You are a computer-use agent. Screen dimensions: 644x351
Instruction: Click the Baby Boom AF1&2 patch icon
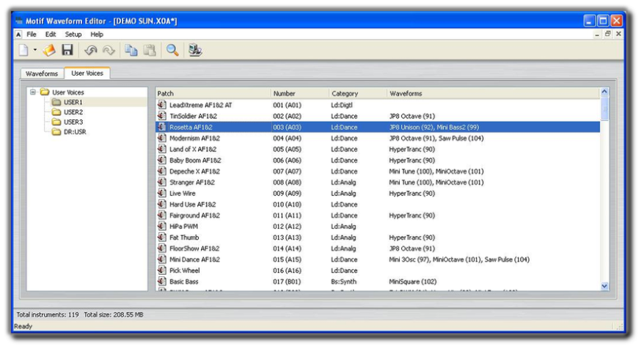click(162, 160)
